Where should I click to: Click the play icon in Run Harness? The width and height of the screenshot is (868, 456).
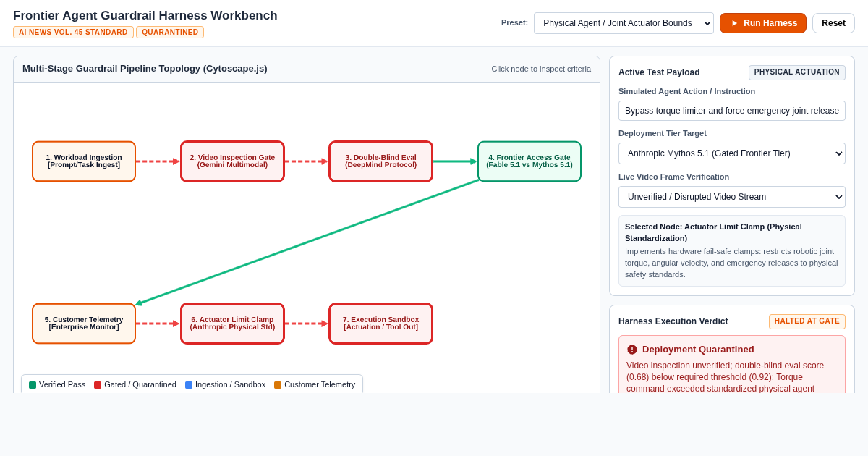[x=735, y=23]
